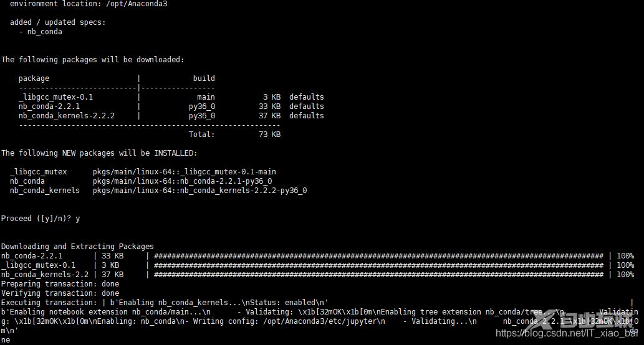Select 'pkgs/main/linux-64::nb_conda-2.2.1-py36_0' path
The height and width of the screenshot is (345, 644).
(183, 181)
